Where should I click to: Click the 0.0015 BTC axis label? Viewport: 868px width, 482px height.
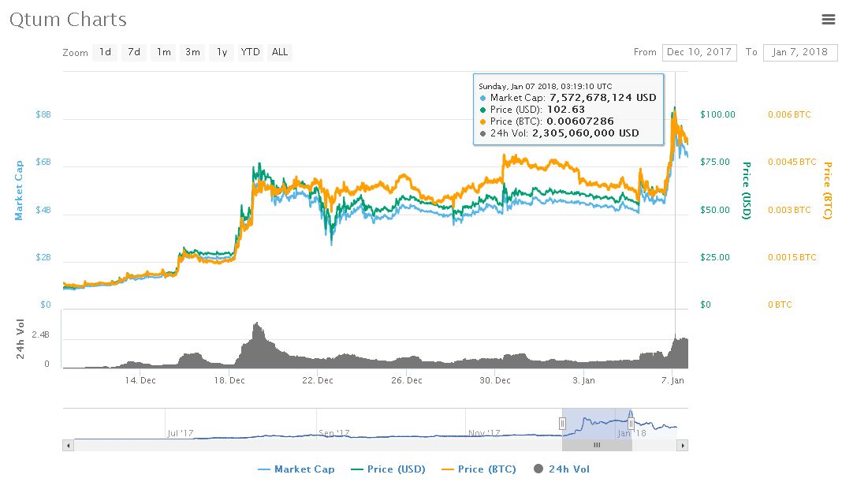[792, 257]
